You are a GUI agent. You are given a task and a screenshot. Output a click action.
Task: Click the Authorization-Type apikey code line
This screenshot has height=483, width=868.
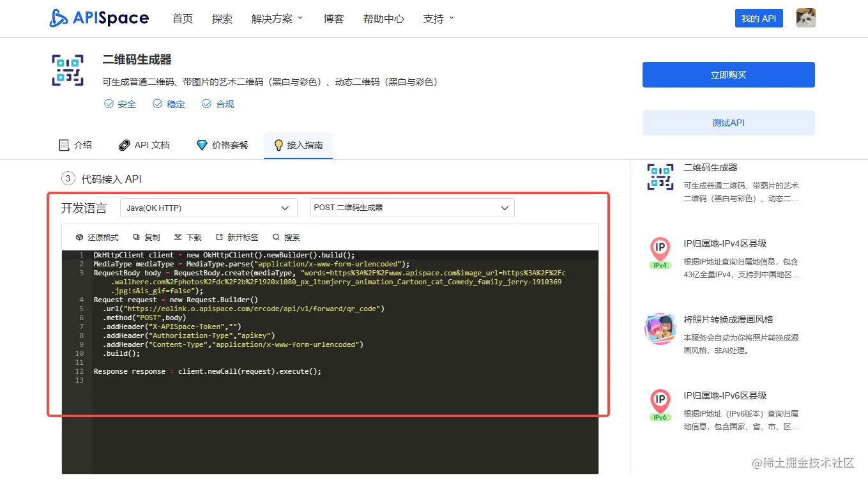(188, 335)
